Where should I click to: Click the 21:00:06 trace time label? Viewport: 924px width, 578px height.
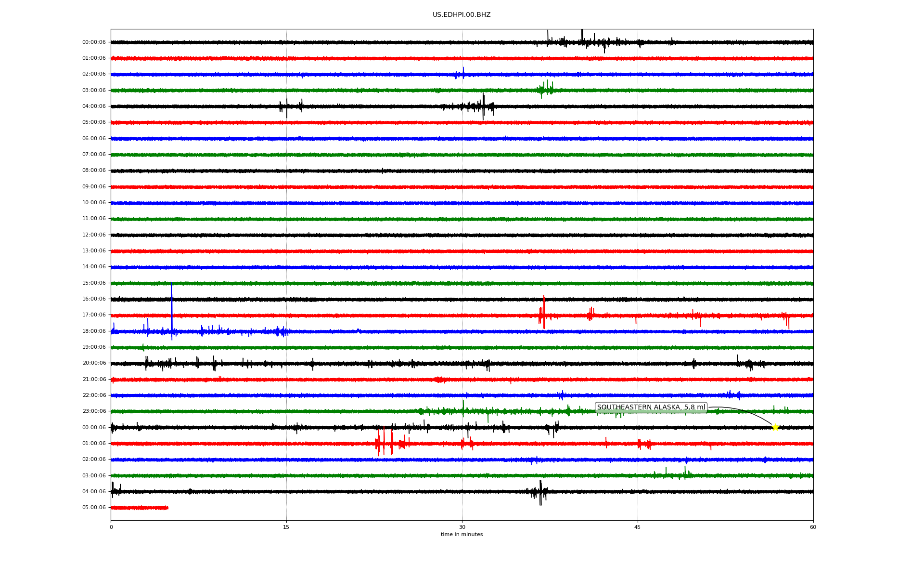coord(94,380)
